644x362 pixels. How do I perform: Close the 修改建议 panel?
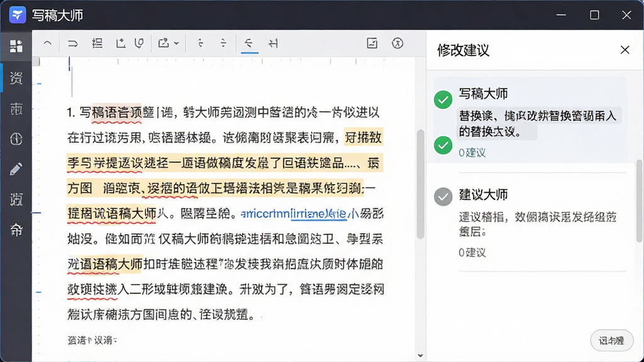625,50
